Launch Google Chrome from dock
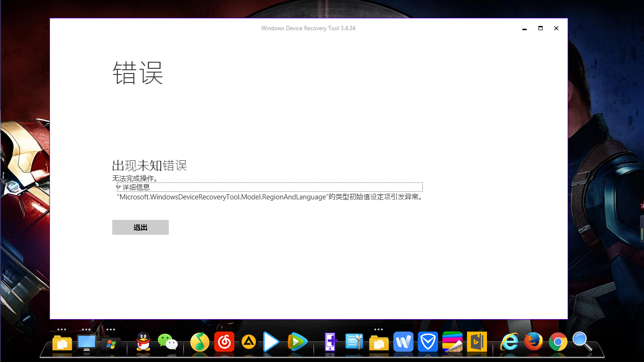644x362 pixels. (x=558, y=342)
